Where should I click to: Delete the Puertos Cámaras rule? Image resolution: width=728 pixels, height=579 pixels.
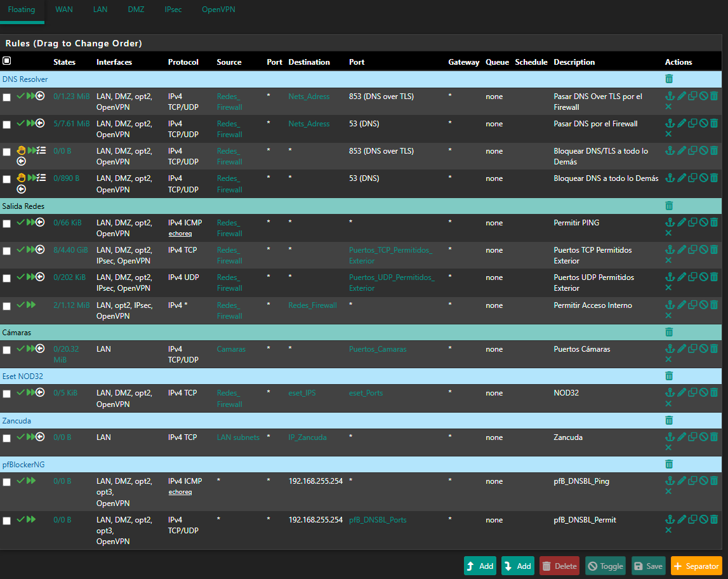click(714, 349)
